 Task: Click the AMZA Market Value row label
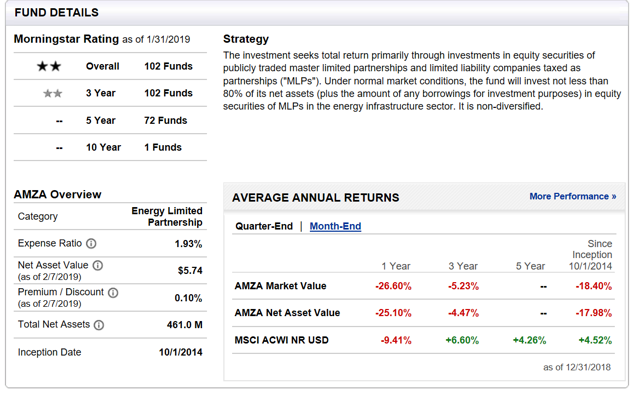click(x=280, y=286)
